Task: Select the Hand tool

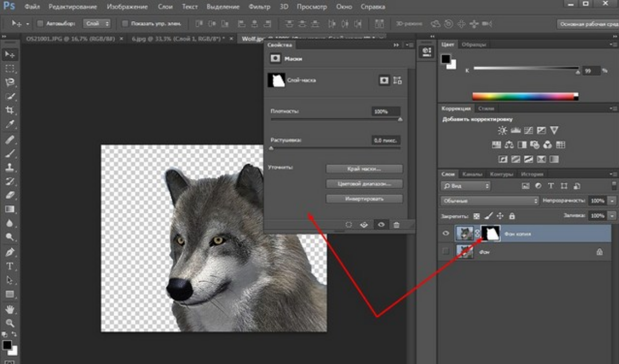Action: (10, 309)
